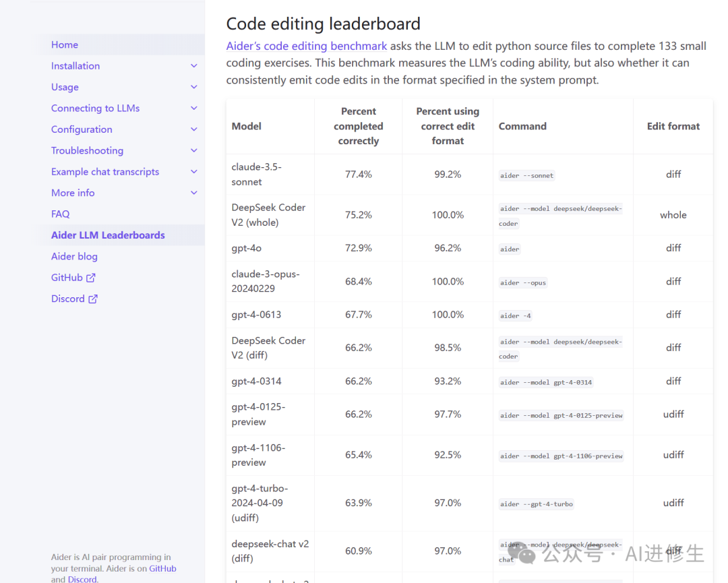The width and height of the screenshot is (728, 583).
Task: Expand the More info chevron
Action: point(194,193)
